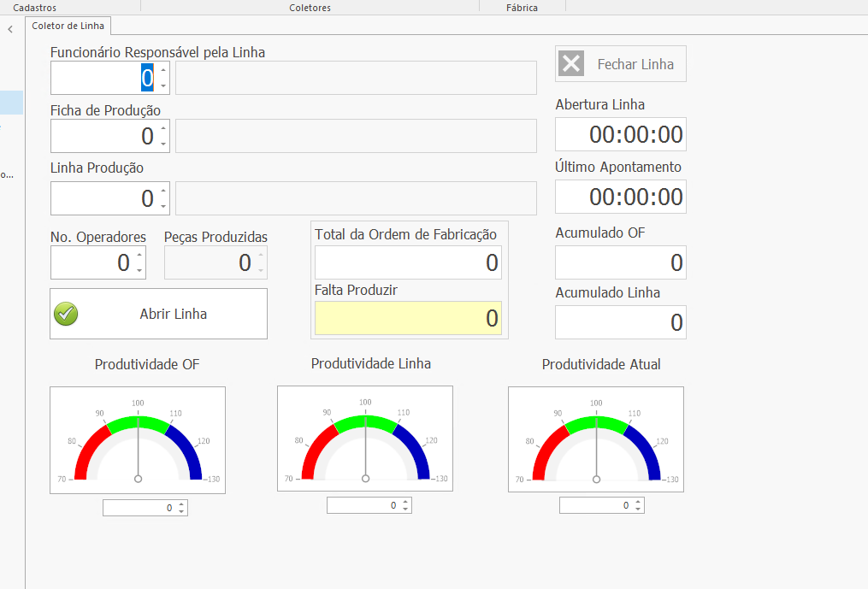
Task: Click the green zone of Produtividade Linha gauge
Action: coord(365,421)
